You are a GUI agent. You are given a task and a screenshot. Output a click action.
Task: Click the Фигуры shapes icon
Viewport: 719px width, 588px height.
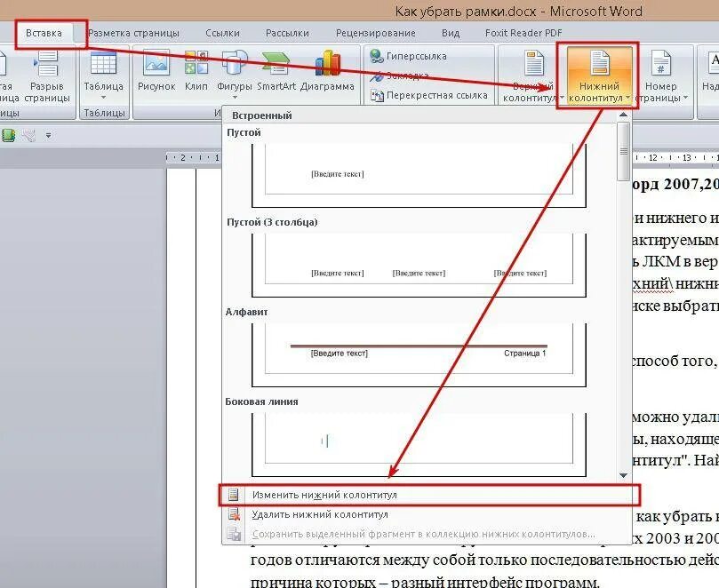(235, 63)
